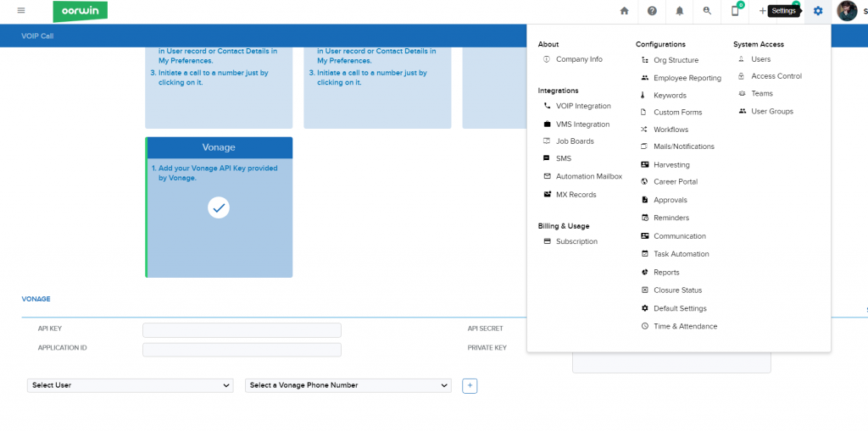The height and width of the screenshot is (431, 868).
Task: Click the User Groups people icon
Action: pos(743,111)
